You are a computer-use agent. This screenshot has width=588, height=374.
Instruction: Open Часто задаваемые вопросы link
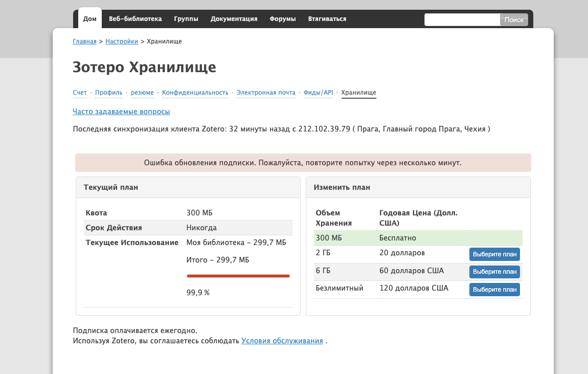click(121, 112)
